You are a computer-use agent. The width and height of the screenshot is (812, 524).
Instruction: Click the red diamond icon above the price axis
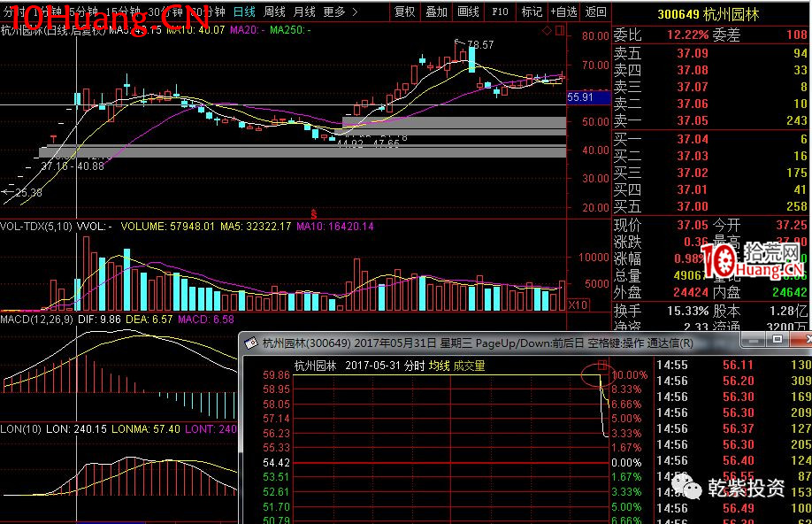point(547,31)
